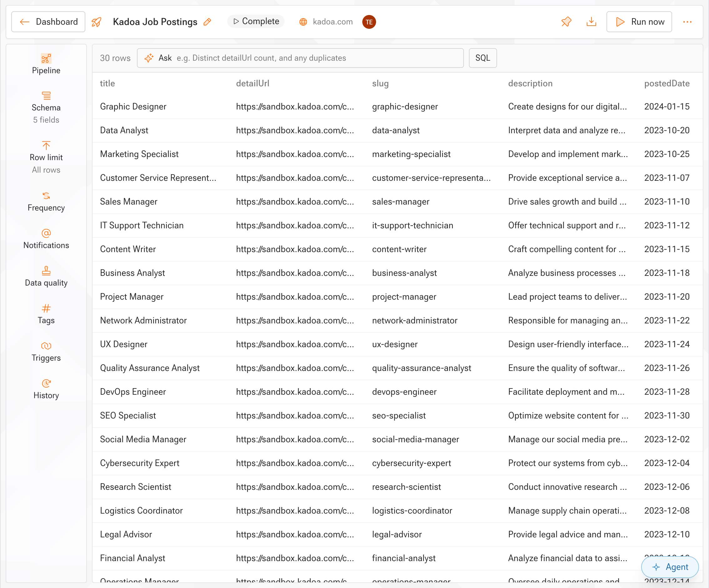Click the TE user avatar
This screenshot has height=588, width=709.
pyautogui.click(x=369, y=22)
